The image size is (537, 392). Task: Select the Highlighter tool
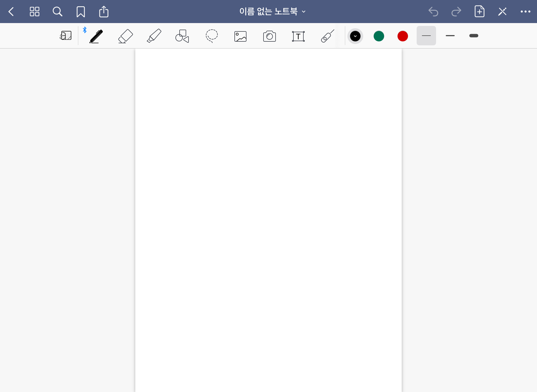(154, 36)
